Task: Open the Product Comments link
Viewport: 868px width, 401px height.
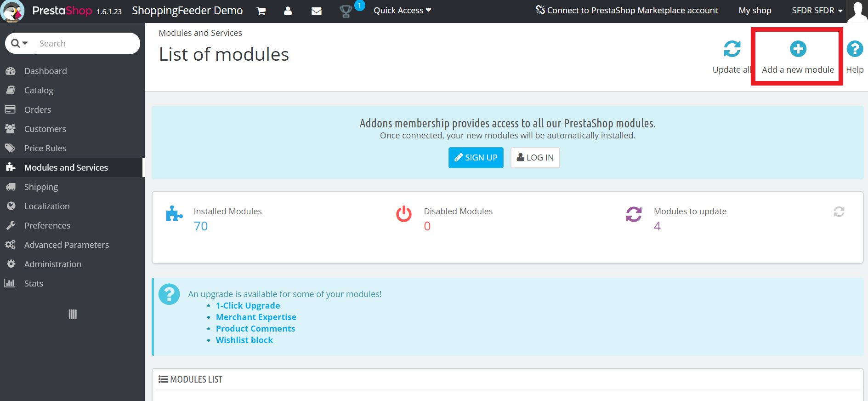Action: [x=255, y=328]
